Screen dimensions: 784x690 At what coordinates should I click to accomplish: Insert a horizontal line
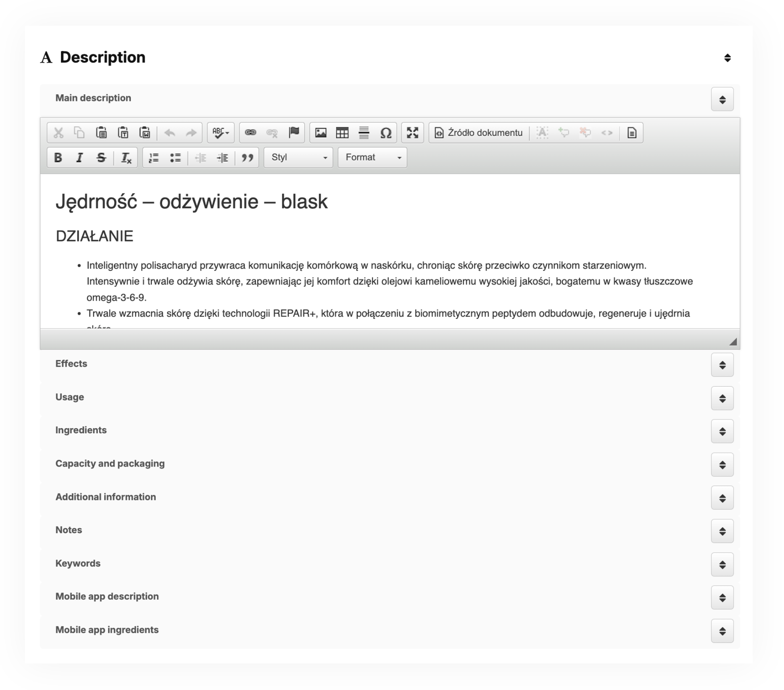click(x=364, y=133)
